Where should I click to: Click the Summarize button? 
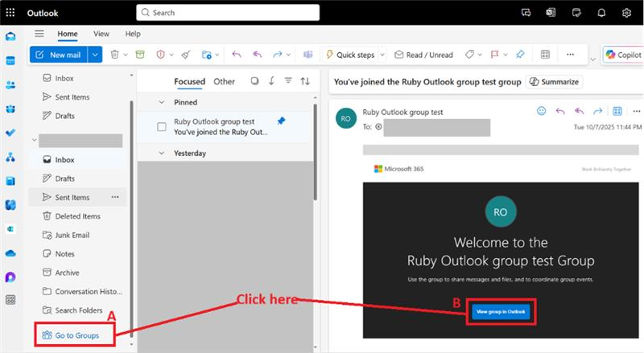coord(554,82)
